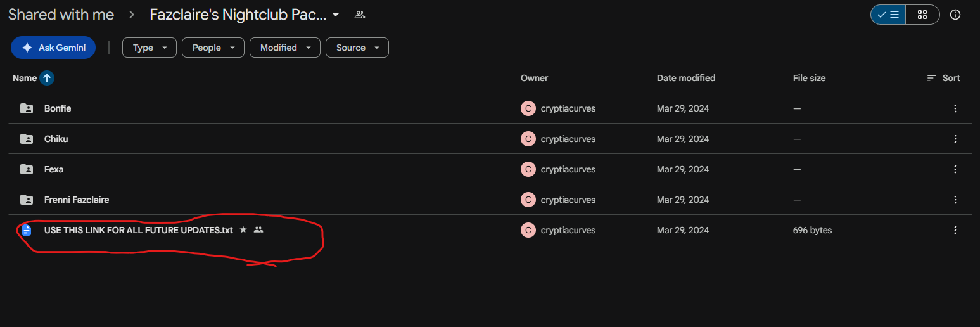
Task: Switch to list layout view
Action: [888, 15]
